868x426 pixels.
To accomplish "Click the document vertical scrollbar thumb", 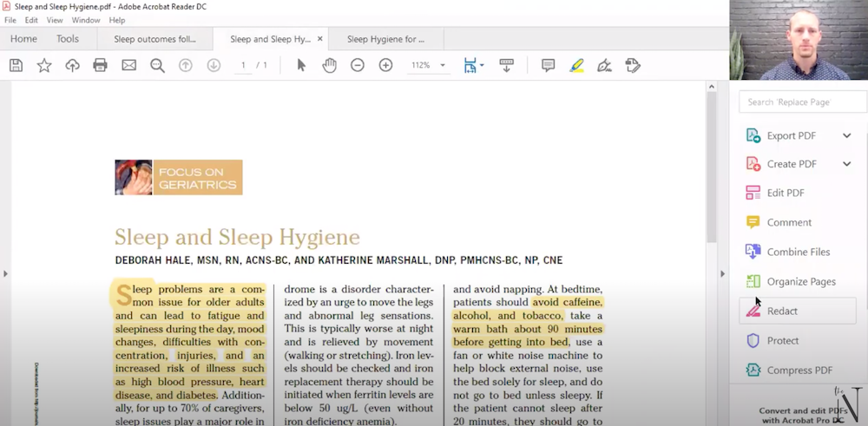I will tap(712, 166).
